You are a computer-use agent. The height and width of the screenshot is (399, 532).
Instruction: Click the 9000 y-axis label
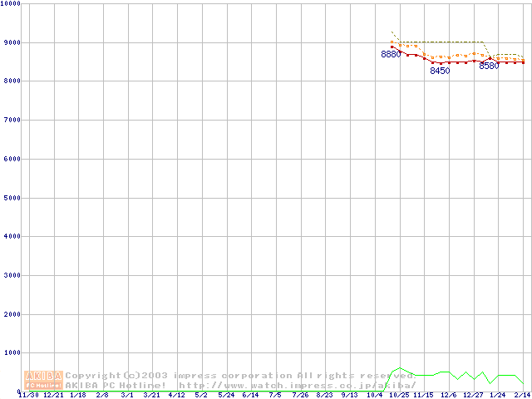(12, 42)
